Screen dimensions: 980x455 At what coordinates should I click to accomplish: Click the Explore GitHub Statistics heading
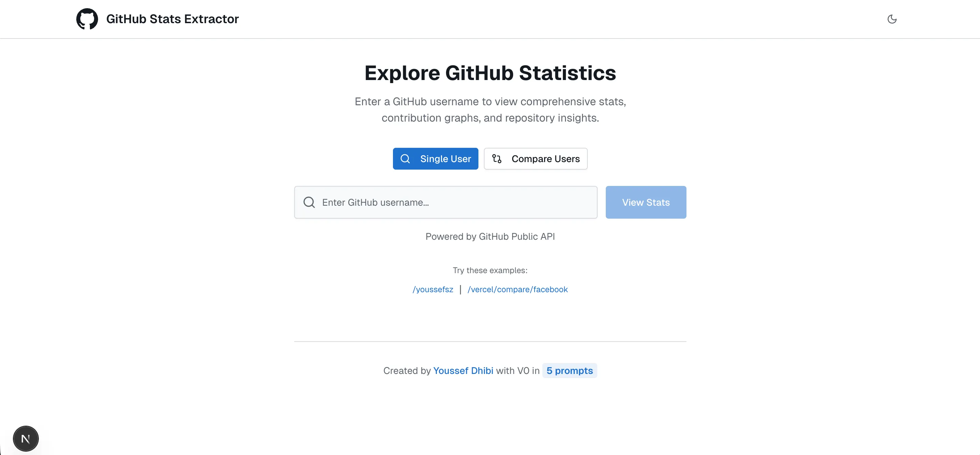tap(490, 73)
